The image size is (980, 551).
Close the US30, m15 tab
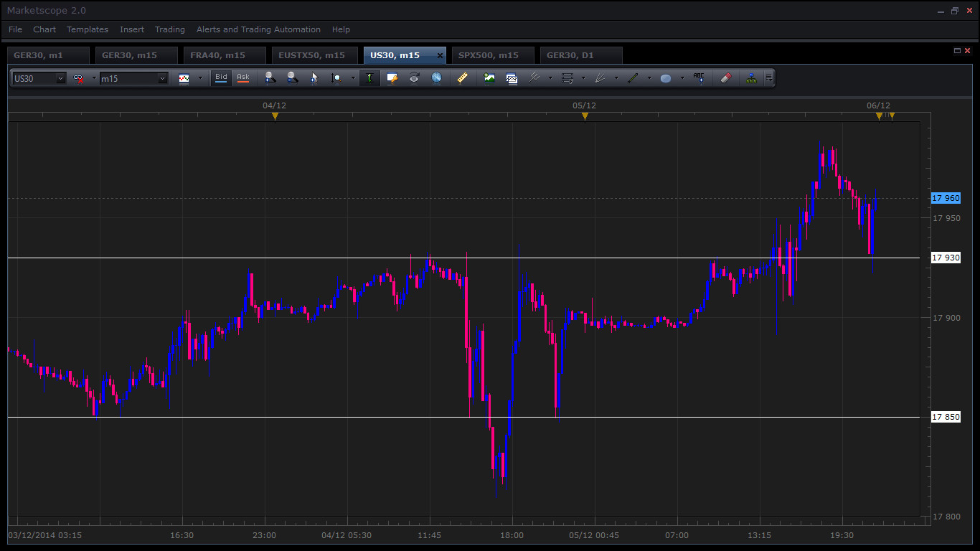coord(440,55)
